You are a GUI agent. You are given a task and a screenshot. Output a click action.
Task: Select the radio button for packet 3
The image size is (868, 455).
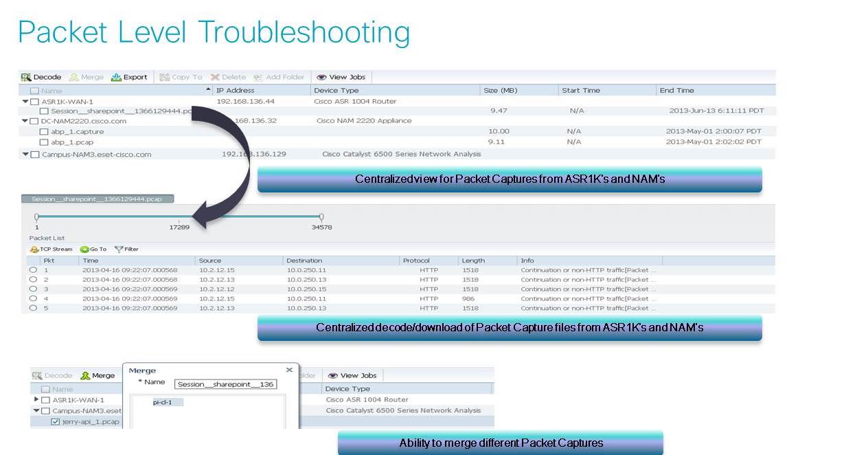pyautogui.click(x=33, y=289)
